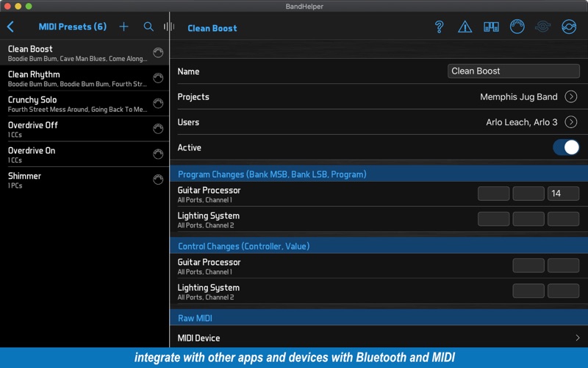Click the sync icon at top right
Image resolution: width=588 pixels, height=368 pixels.
click(569, 26)
